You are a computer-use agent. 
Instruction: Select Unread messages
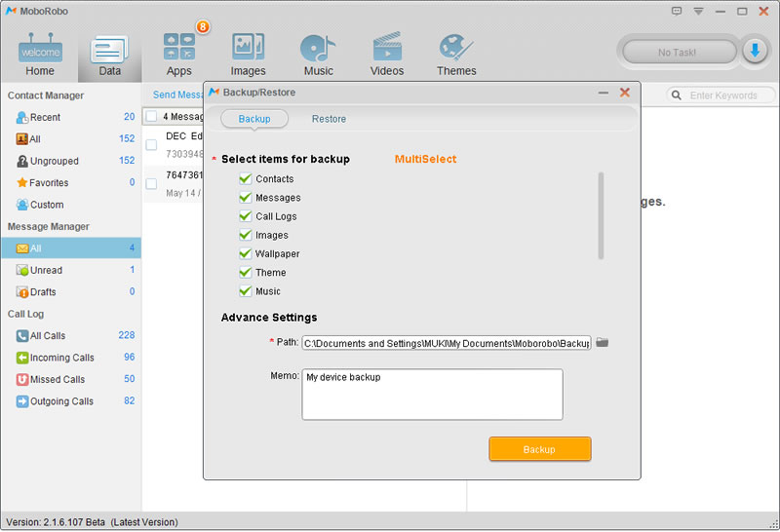pyautogui.click(x=71, y=270)
